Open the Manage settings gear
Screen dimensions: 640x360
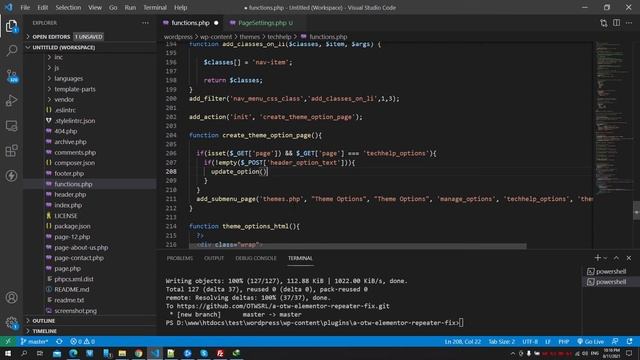point(11,323)
